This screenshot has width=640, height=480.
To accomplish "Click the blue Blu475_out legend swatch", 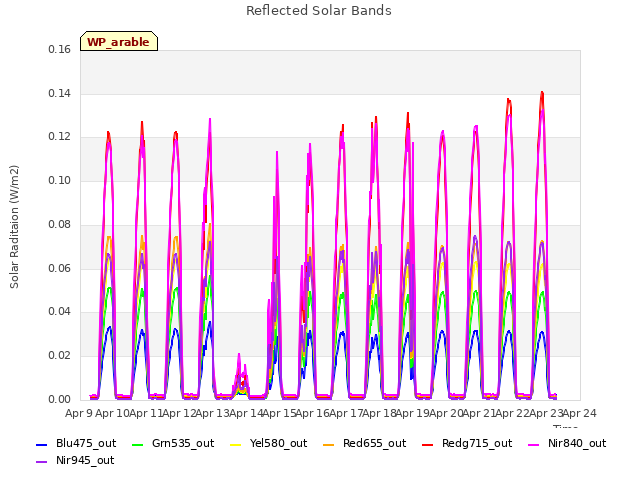I will point(42,444).
